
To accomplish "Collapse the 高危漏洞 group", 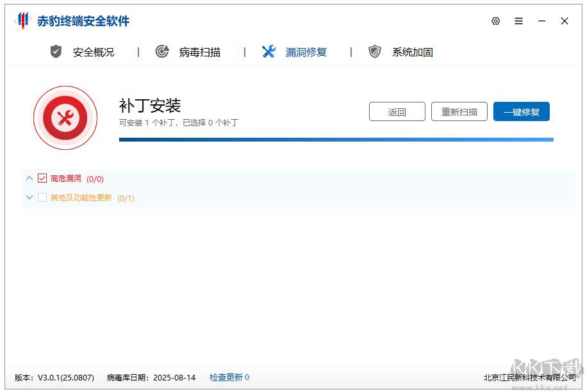I will [x=29, y=179].
